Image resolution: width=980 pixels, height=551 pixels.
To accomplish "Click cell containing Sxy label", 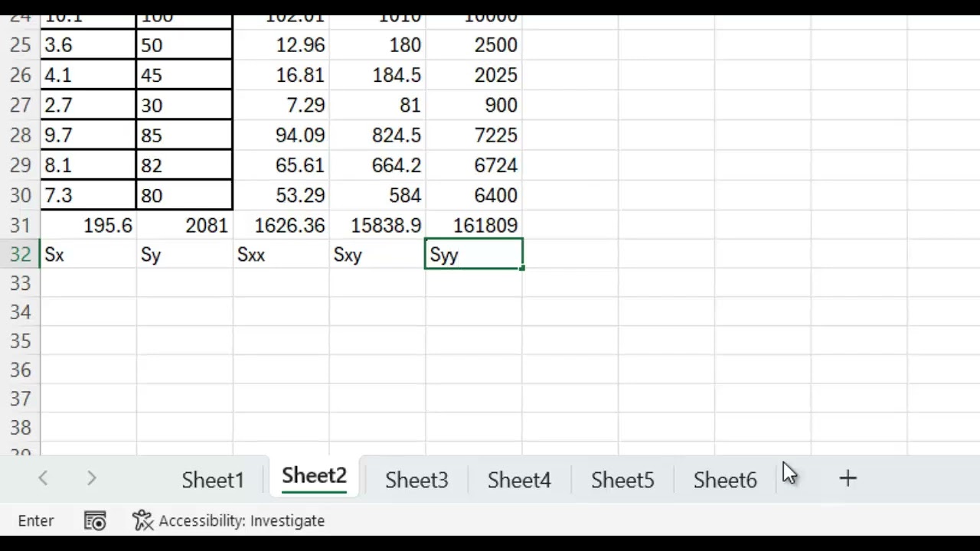I will pos(377,255).
